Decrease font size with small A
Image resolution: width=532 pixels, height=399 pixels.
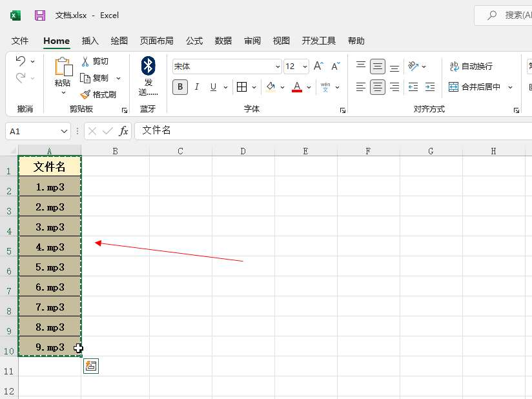pyautogui.click(x=335, y=66)
